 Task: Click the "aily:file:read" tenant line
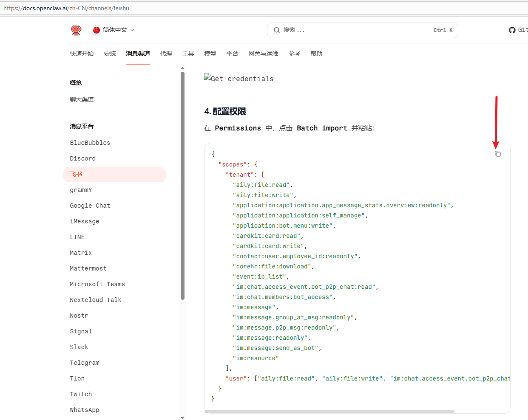click(x=263, y=185)
